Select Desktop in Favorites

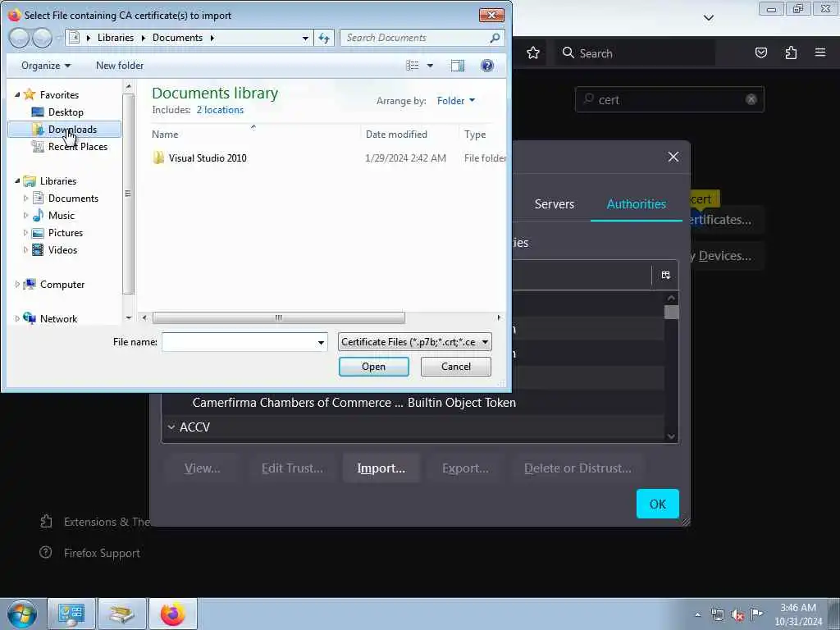(x=66, y=112)
